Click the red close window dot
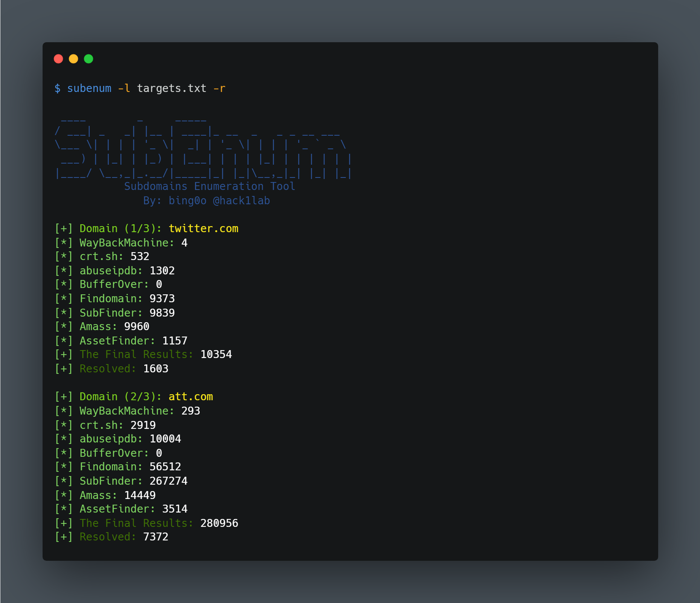The height and width of the screenshot is (603, 700). point(58,59)
